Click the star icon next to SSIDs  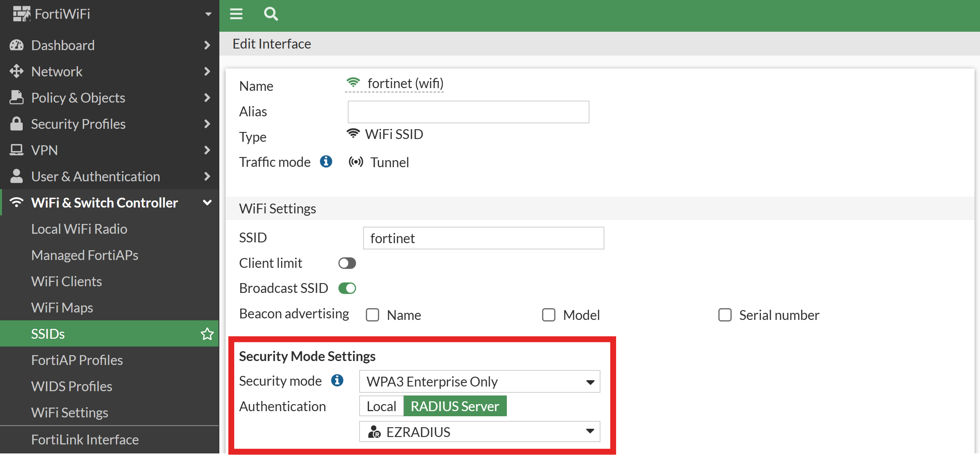(207, 334)
